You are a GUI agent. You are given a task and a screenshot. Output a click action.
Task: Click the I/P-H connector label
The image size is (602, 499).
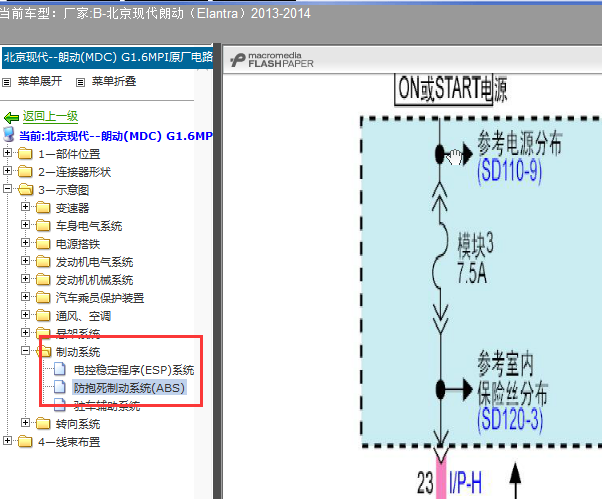[465, 483]
